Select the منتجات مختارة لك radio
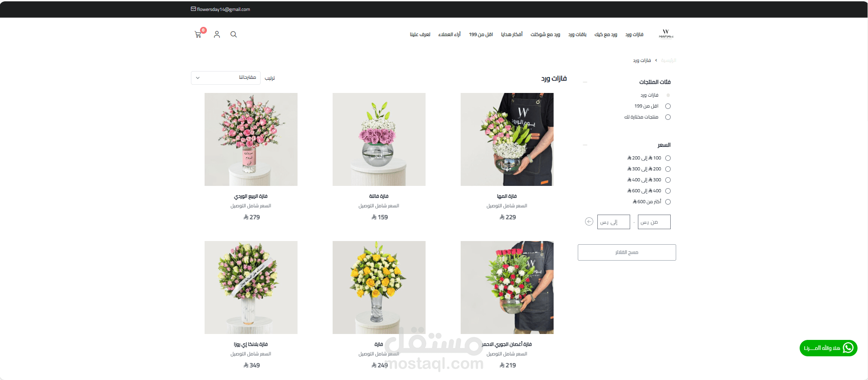This screenshot has width=868, height=380. 668,117
